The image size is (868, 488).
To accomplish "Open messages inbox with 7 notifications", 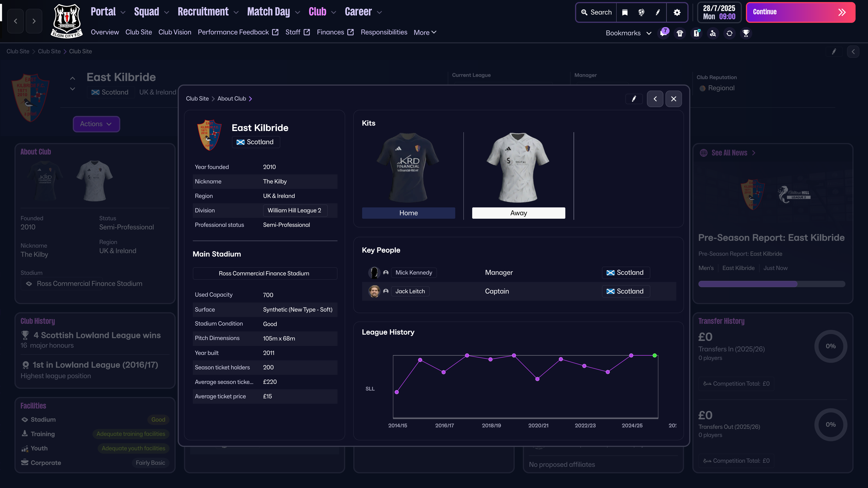I will point(663,33).
